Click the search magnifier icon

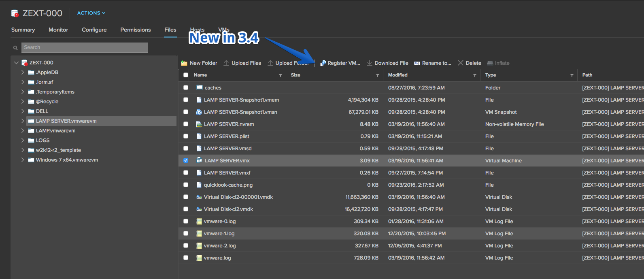pyautogui.click(x=15, y=48)
